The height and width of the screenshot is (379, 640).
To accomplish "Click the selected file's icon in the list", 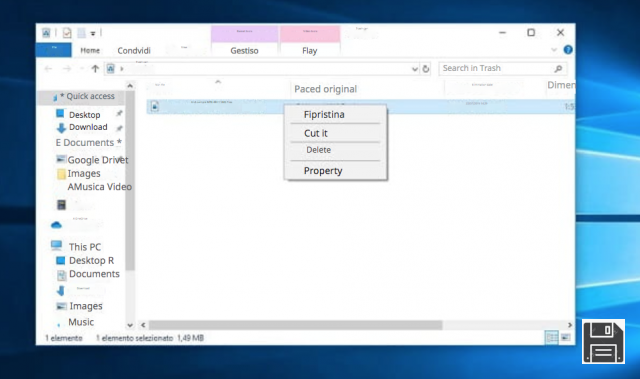I will tap(155, 106).
